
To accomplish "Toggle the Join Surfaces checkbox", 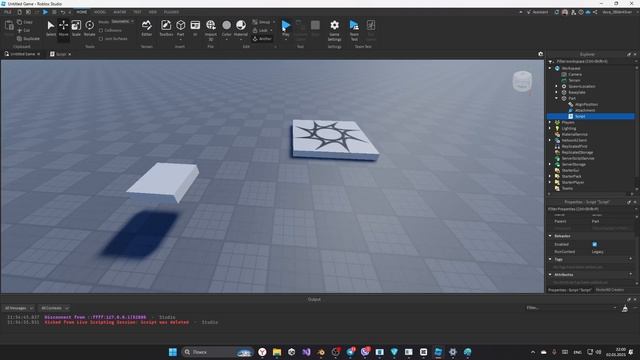I will click(101, 39).
